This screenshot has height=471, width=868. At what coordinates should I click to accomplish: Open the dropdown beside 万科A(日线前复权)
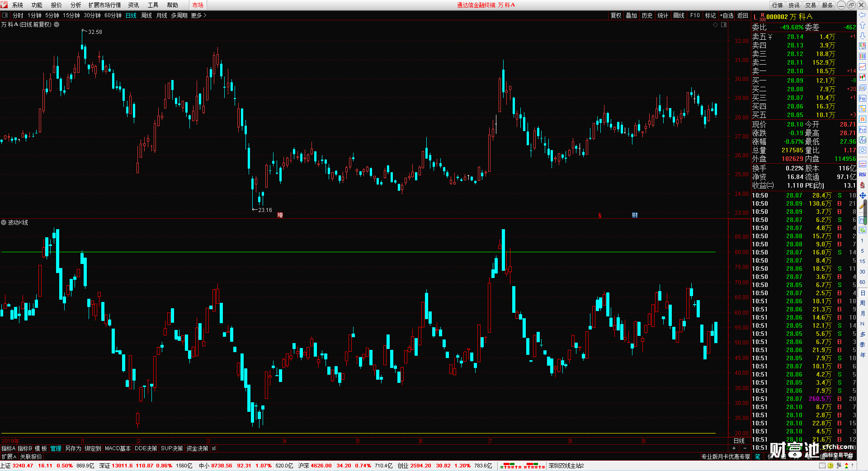click(57, 24)
